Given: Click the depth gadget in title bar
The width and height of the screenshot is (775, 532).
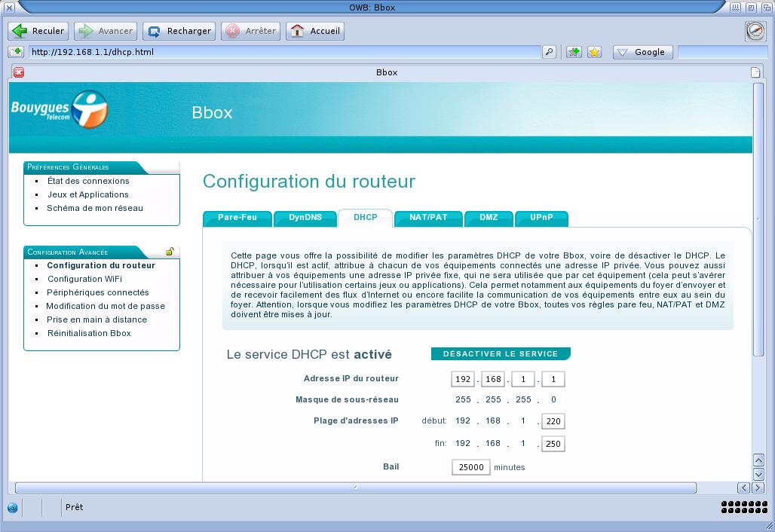Looking at the screenshot, I should pyautogui.click(x=767, y=8).
